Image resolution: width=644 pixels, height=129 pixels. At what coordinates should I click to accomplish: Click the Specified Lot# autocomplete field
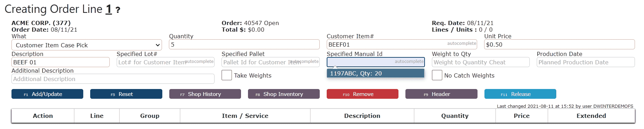point(165,62)
